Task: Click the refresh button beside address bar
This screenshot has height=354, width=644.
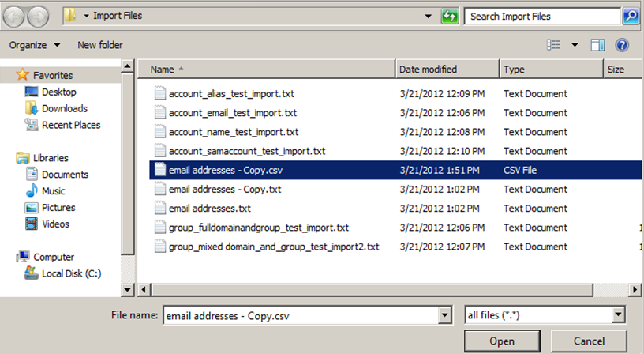Action: pyautogui.click(x=450, y=16)
